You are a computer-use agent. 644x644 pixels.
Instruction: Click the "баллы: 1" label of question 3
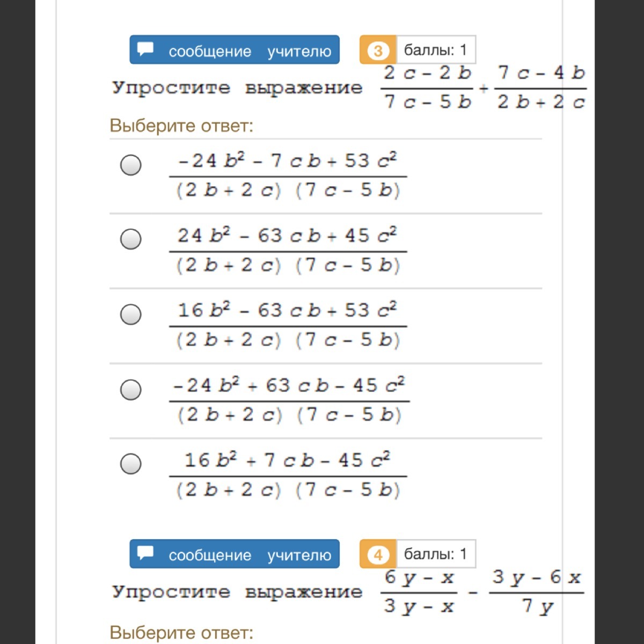pyautogui.click(x=435, y=50)
